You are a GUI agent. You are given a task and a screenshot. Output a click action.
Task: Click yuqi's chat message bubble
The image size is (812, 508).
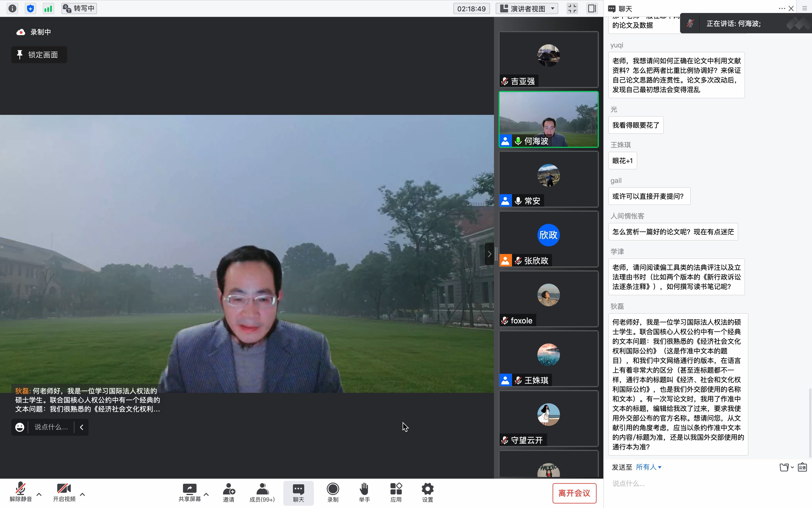pyautogui.click(x=676, y=75)
